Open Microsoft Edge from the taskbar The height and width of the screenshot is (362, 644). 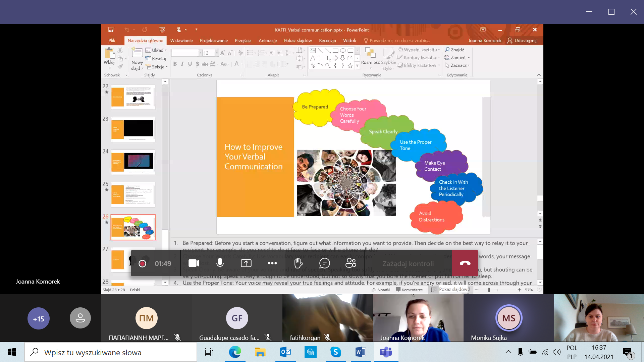235,352
